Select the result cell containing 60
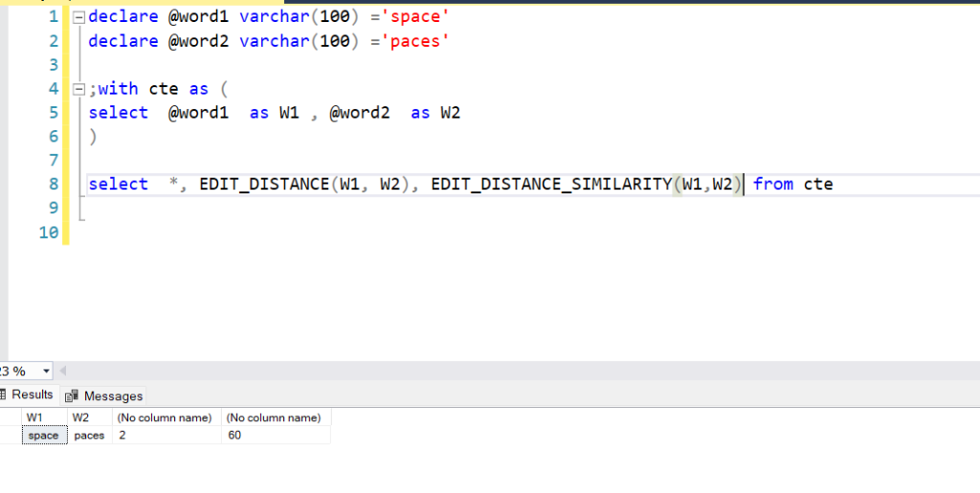 click(276, 436)
